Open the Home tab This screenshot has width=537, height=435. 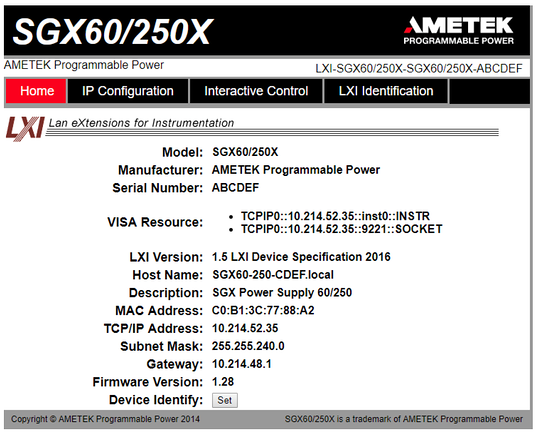tap(36, 91)
